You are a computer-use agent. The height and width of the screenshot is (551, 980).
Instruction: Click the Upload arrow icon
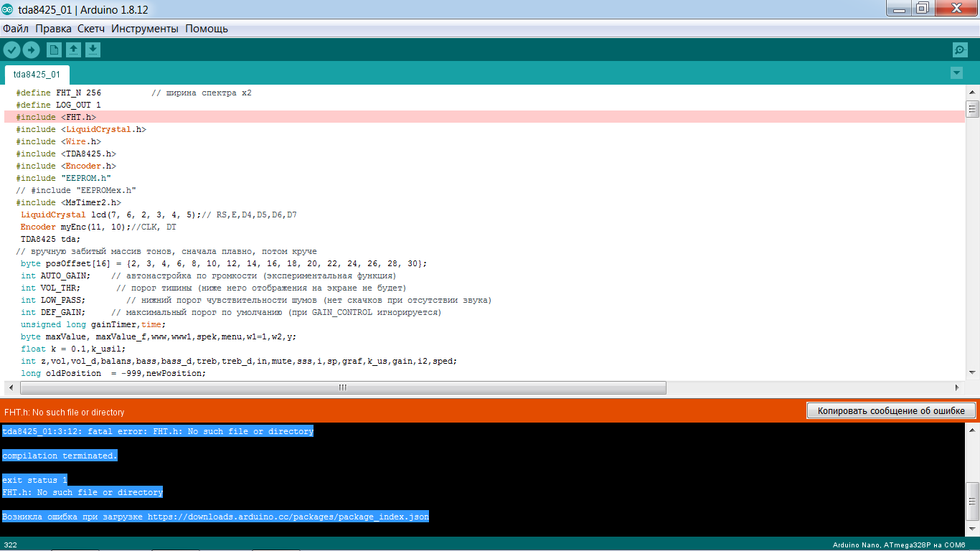pos(31,50)
